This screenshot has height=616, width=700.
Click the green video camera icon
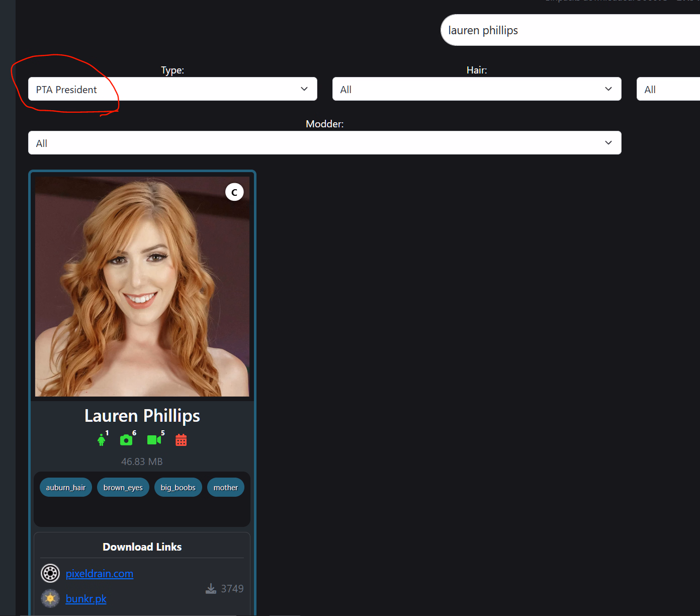pyautogui.click(x=154, y=440)
